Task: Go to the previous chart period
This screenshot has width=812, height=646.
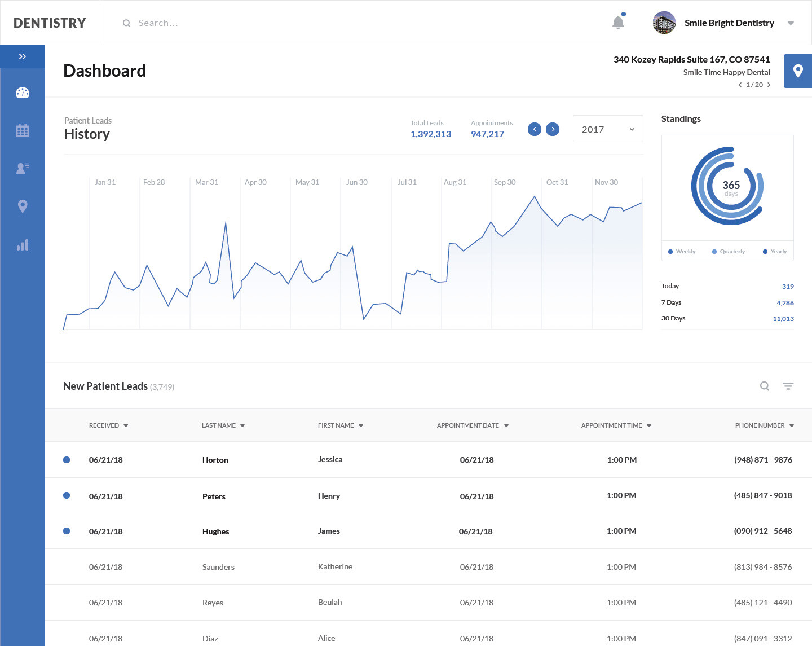Action: click(x=535, y=129)
